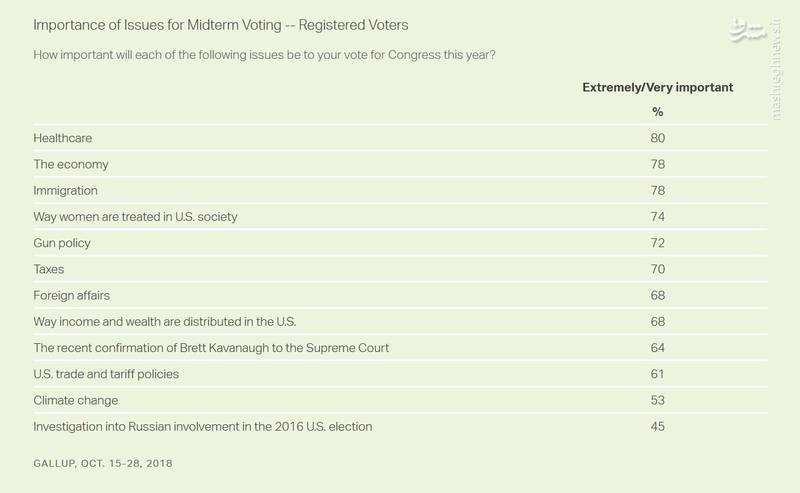Viewport: 800px width, 493px height.
Task: Select the Immigration row label
Action: pyautogui.click(x=66, y=190)
